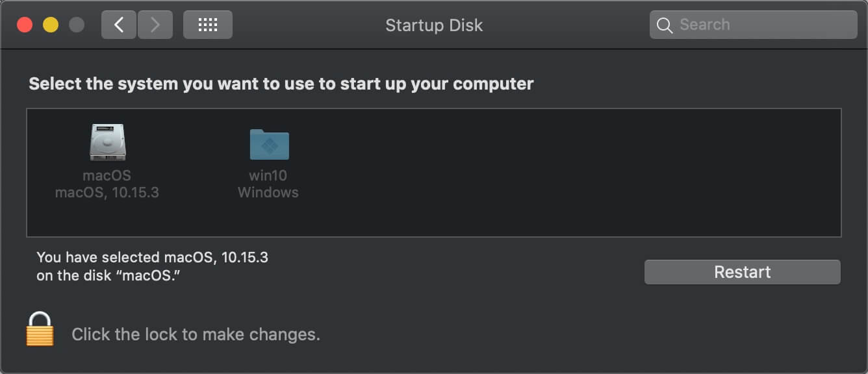868x374 pixels.
Task: Click "Click the lock to make changes" text
Action: click(196, 334)
